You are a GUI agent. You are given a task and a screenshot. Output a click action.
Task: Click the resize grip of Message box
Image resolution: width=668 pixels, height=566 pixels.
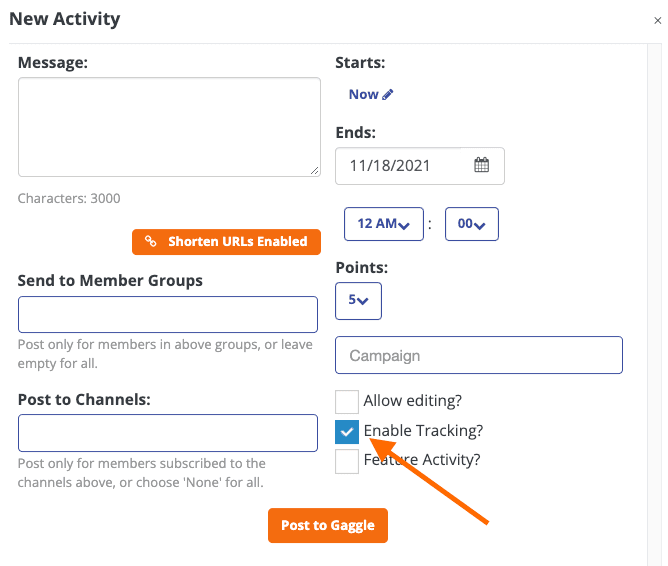pos(314,170)
